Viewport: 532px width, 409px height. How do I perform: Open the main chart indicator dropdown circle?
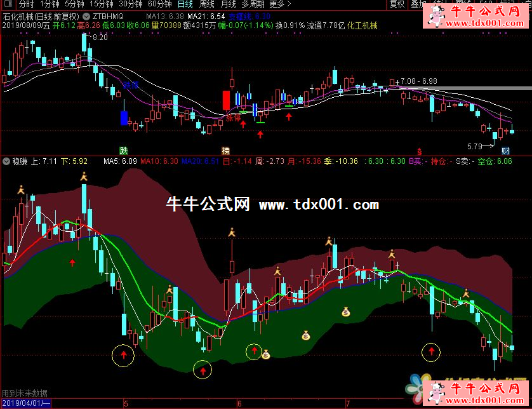click(x=86, y=17)
